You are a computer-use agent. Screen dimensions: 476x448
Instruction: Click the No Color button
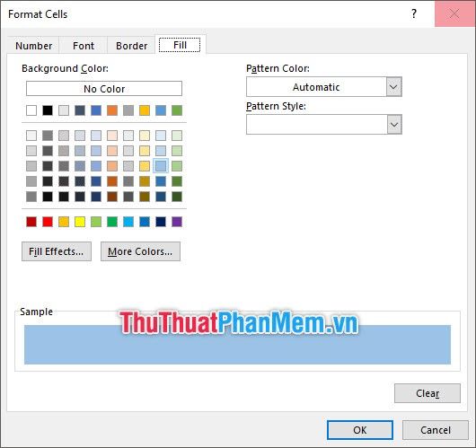coord(104,89)
